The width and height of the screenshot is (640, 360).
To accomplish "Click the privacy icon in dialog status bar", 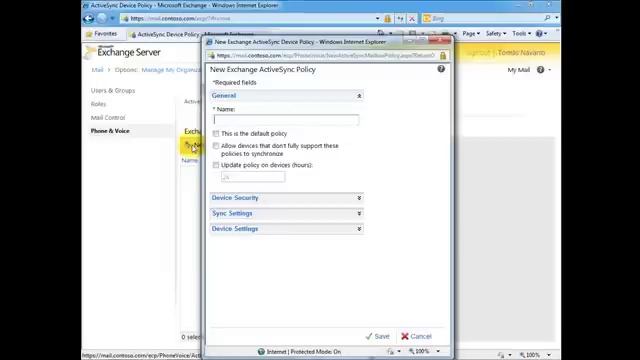I will (391, 351).
